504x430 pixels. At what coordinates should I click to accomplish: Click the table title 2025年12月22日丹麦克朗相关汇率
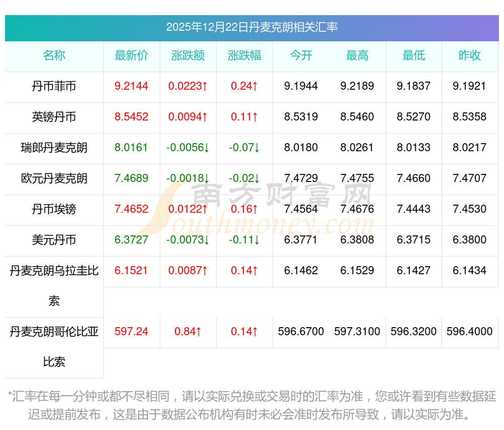point(251,27)
